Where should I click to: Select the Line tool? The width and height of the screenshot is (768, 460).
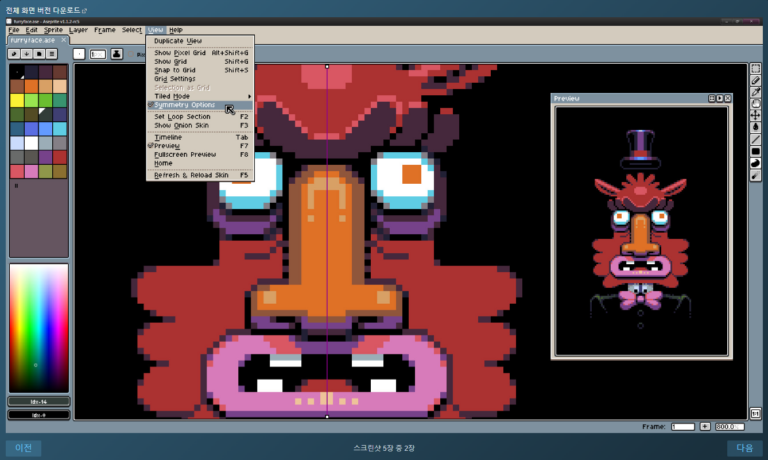755,140
